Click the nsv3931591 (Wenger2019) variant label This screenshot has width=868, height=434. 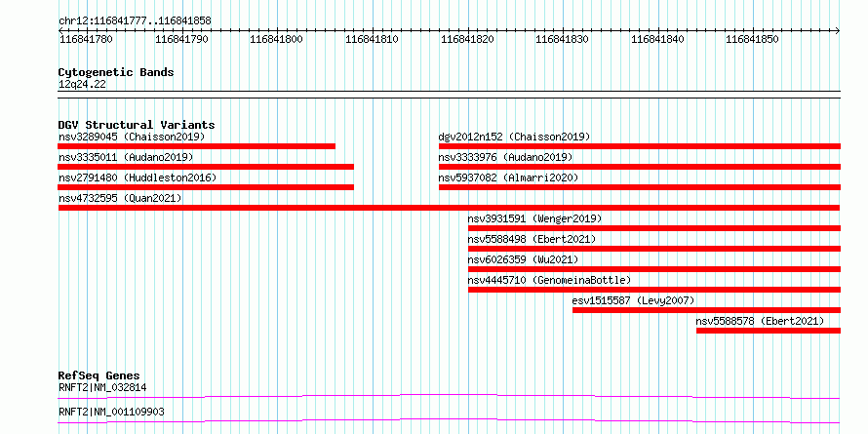pyautogui.click(x=534, y=218)
